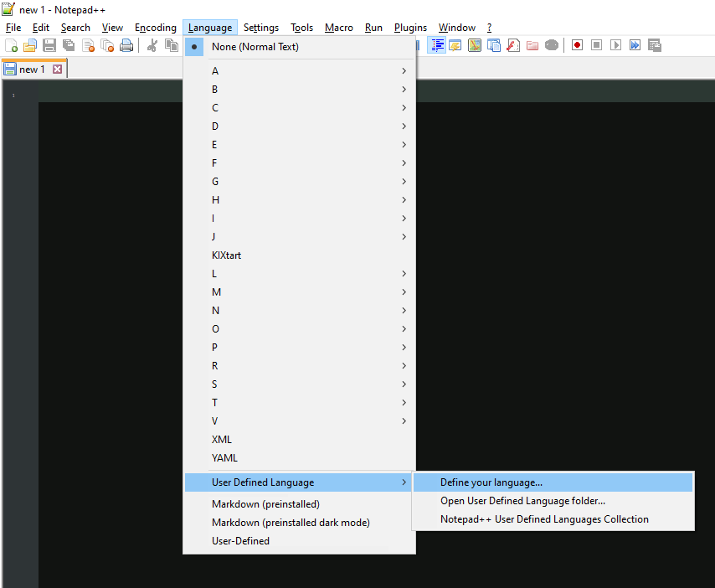The image size is (715, 588).
Task: Open the Function List icon
Action: (x=513, y=45)
